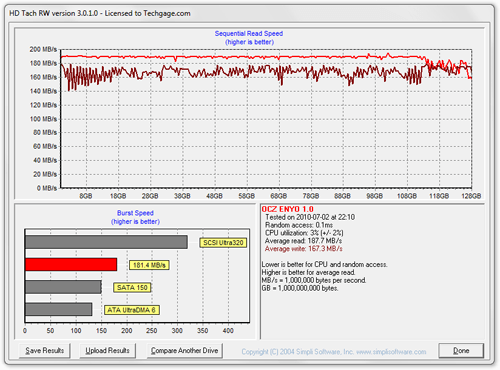Image resolution: width=500 pixels, height=370 pixels.
Task: Click the SATA 150 label
Action: (132, 288)
